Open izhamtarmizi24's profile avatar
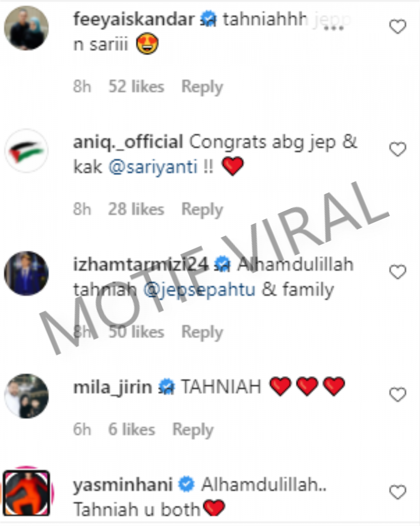This screenshot has width=420, height=526. point(26,273)
